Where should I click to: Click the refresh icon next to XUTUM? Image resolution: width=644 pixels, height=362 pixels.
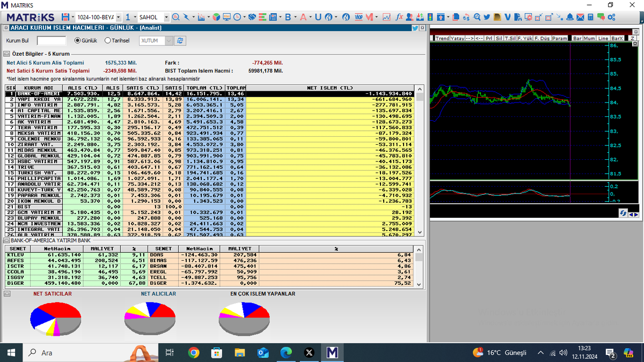tap(180, 41)
